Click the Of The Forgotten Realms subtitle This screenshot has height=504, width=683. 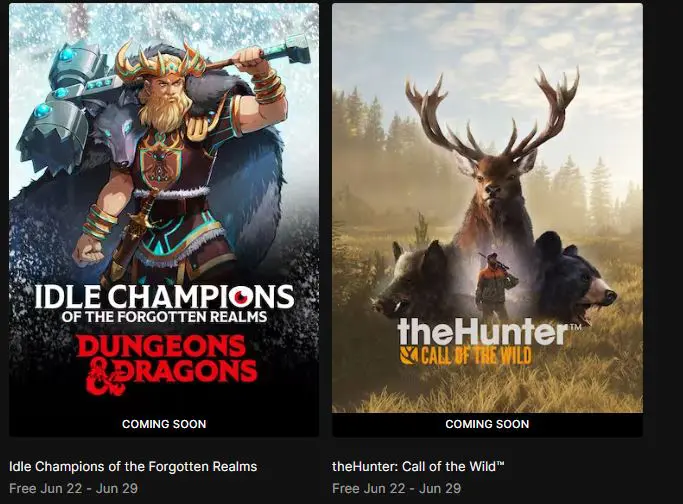tap(164, 316)
